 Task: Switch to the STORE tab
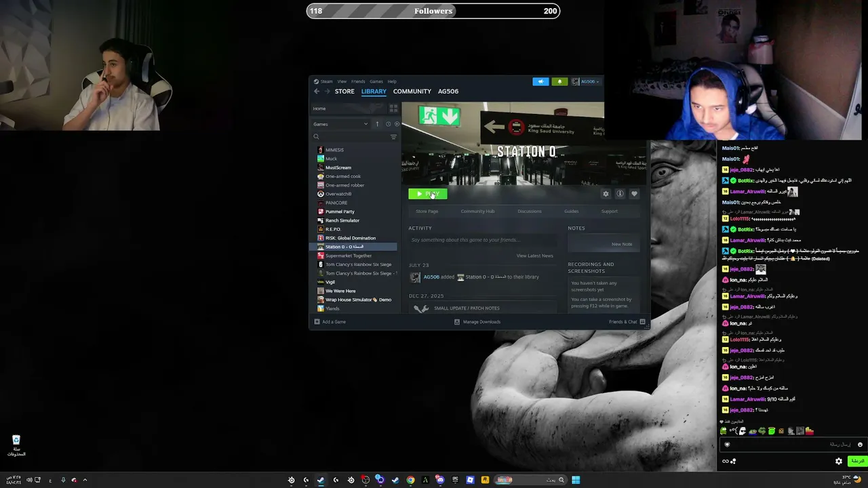(x=344, y=91)
